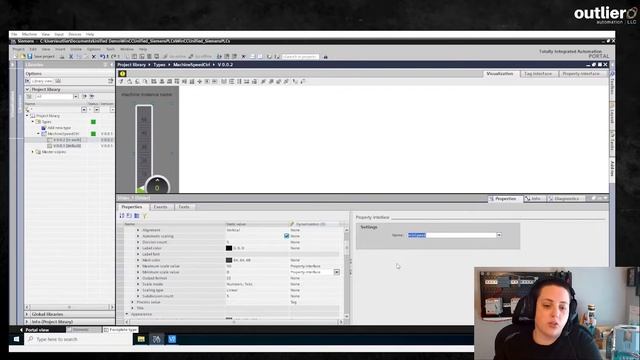Click the Type here to search box

coord(78,339)
